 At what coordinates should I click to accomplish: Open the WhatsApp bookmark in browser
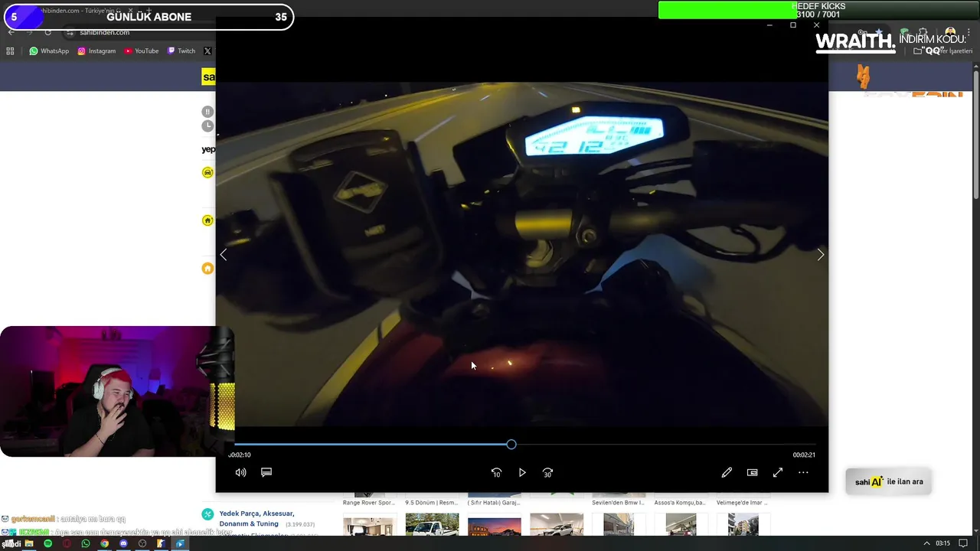[x=49, y=51]
